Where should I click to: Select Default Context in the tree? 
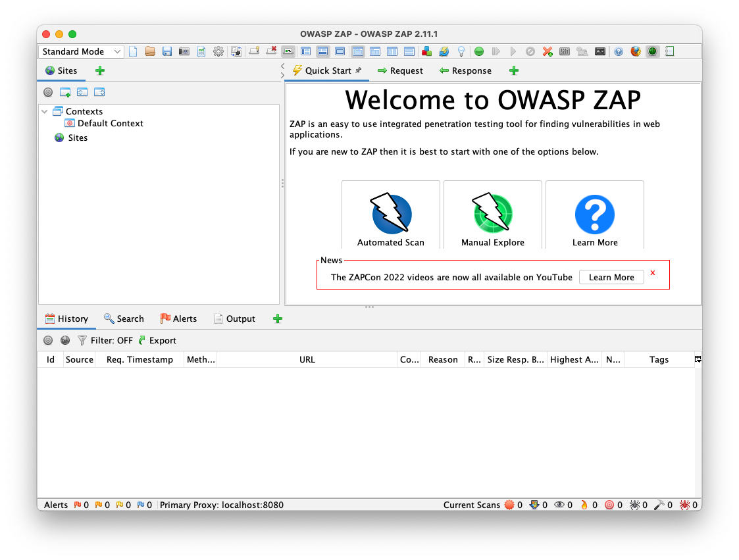pos(104,124)
